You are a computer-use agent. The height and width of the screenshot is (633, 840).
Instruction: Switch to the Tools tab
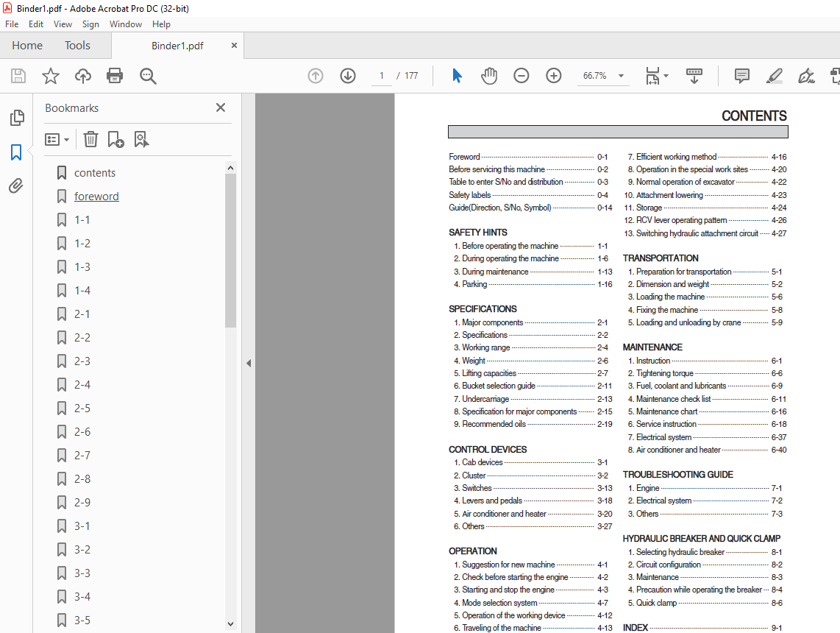78,46
